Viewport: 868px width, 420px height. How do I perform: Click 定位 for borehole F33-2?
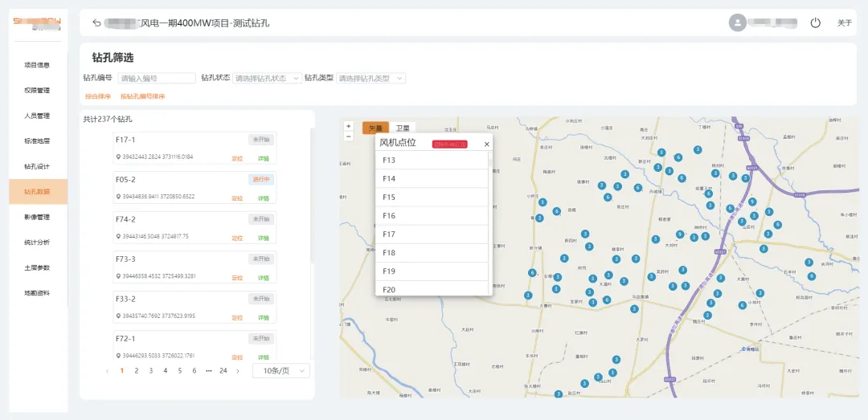tap(237, 318)
